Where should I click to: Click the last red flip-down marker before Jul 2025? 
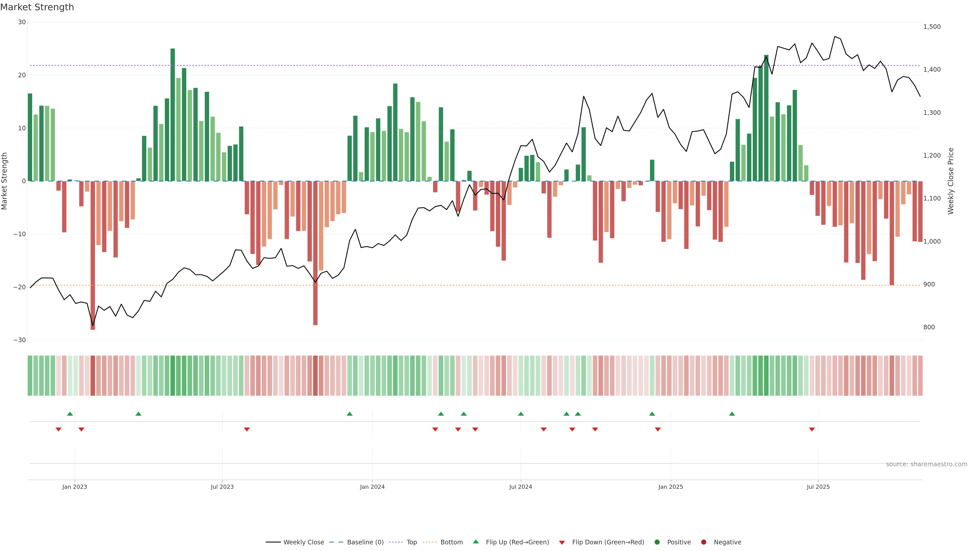coord(812,429)
